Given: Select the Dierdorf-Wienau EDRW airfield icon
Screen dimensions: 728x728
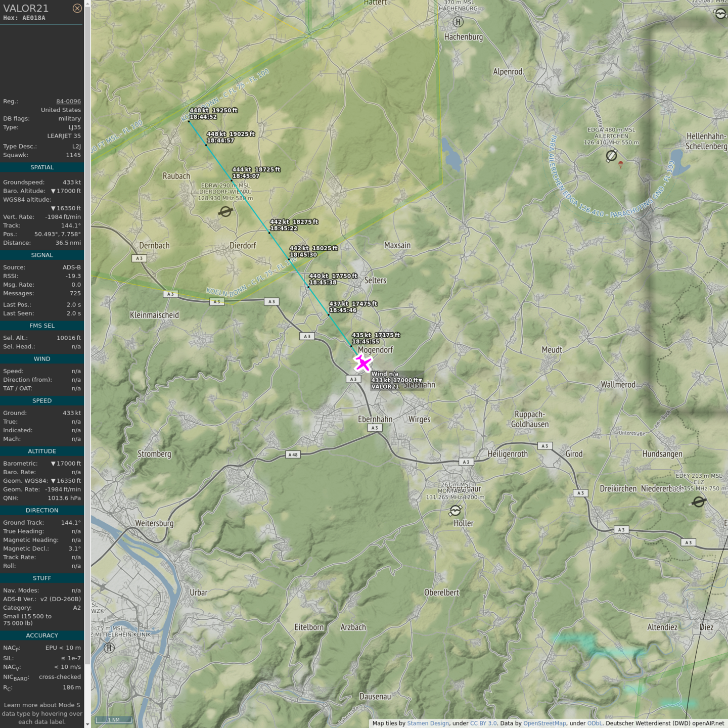Looking at the screenshot, I should (225, 211).
